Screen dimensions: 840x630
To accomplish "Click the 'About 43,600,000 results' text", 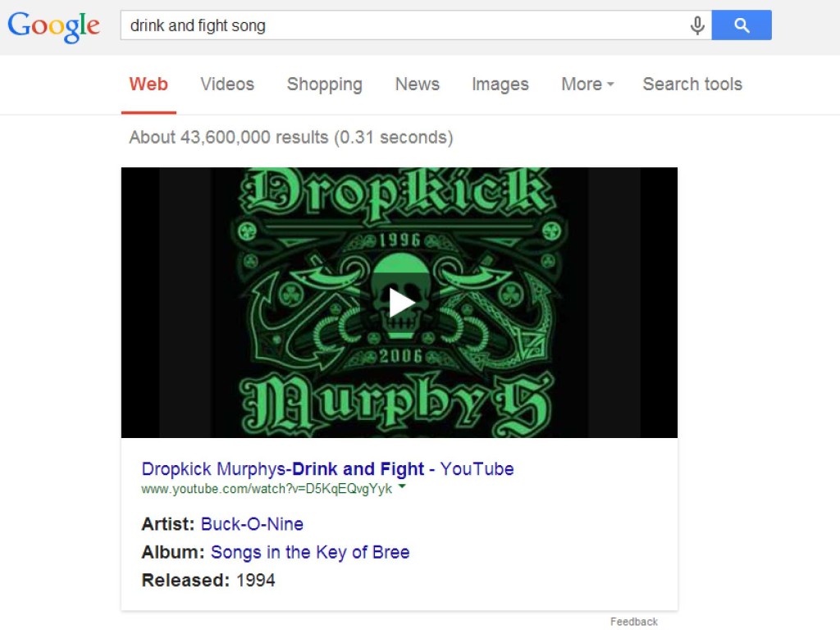I will (291, 137).
